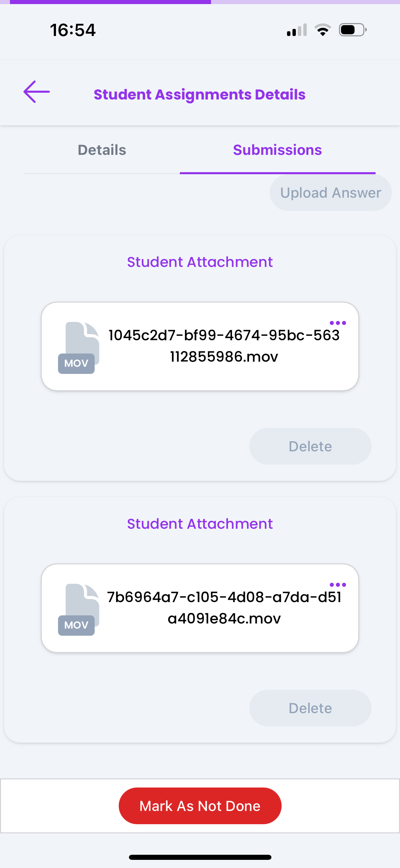Screen dimensions: 400x868
Task: Tap the Student Assignments Details title
Action: tap(199, 94)
